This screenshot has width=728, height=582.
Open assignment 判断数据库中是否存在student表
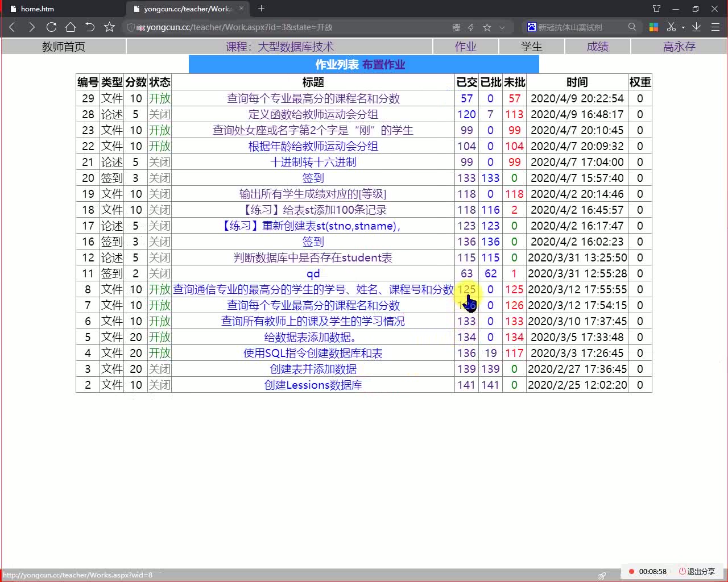click(x=313, y=257)
